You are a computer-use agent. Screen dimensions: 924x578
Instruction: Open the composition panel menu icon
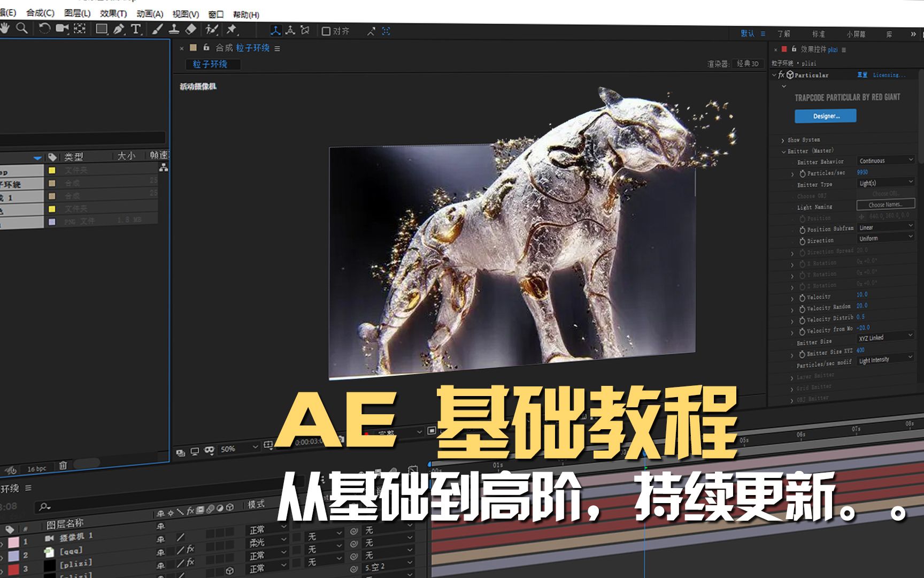pos(277,48)
